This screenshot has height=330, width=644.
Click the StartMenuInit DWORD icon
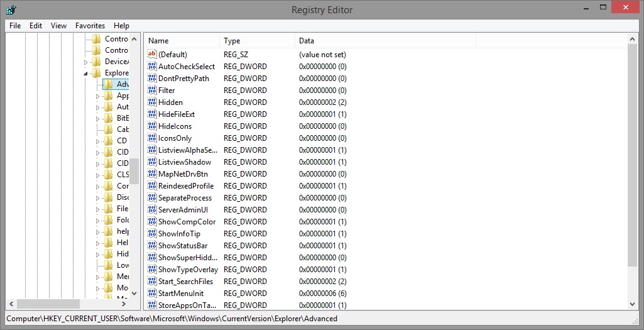(152, 293)
